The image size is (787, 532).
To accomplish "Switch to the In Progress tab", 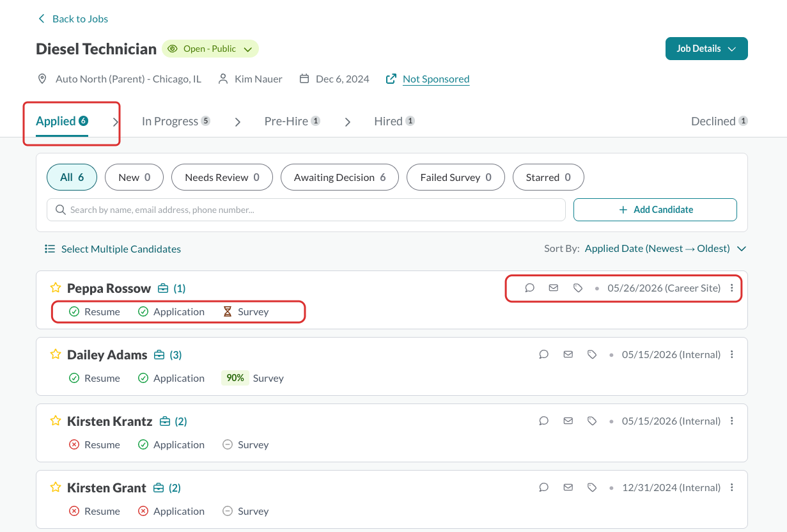I will point(176,121).
